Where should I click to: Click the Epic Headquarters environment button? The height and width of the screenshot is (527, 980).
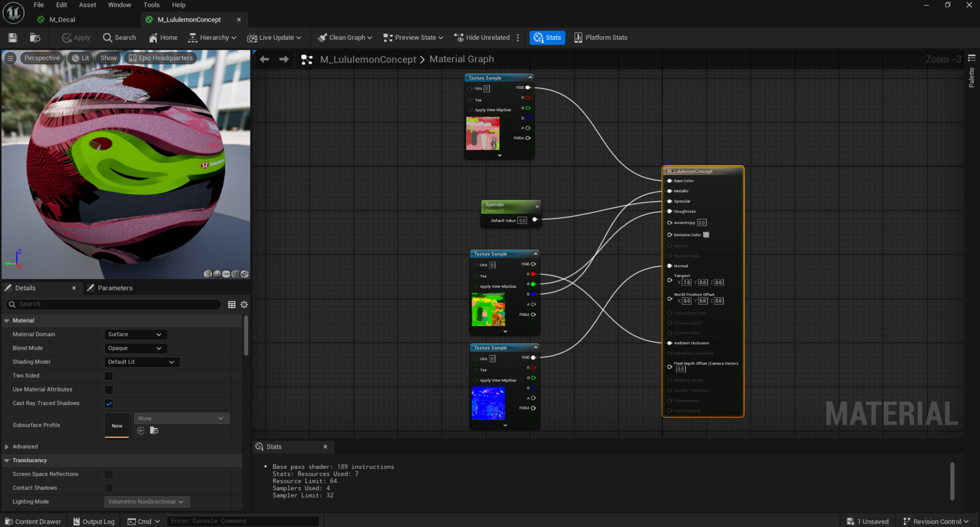[161, 58]
